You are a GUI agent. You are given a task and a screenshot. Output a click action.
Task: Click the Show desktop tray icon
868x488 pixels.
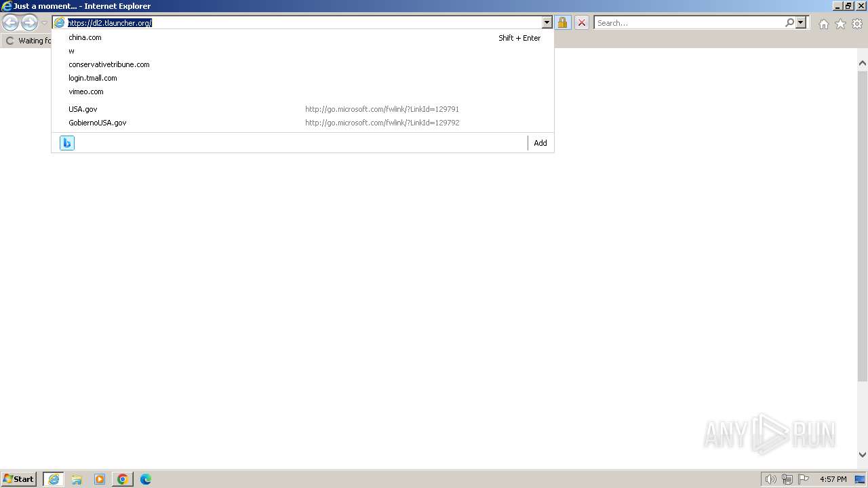(x=861, y=479)
